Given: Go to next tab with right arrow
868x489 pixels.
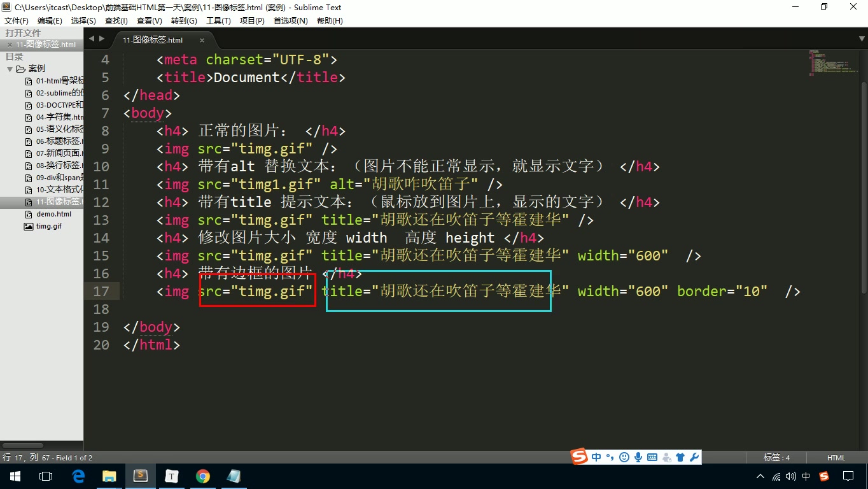Looking at the screenshot, I should 101,39.
